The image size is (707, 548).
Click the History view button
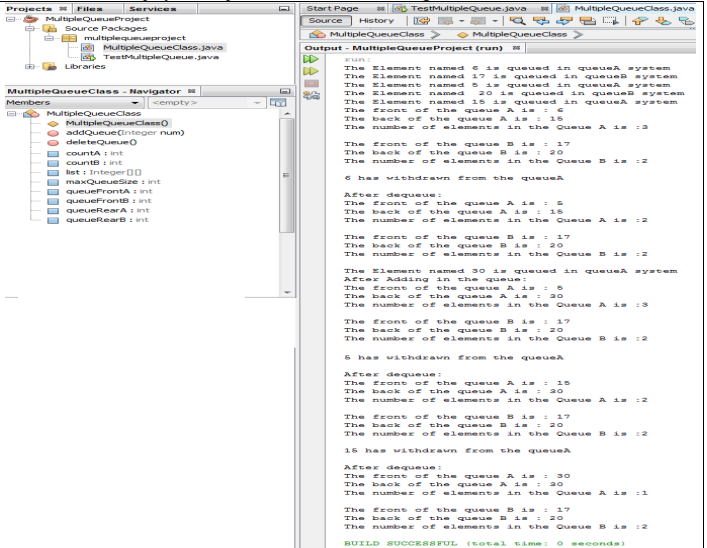point(376,20)
